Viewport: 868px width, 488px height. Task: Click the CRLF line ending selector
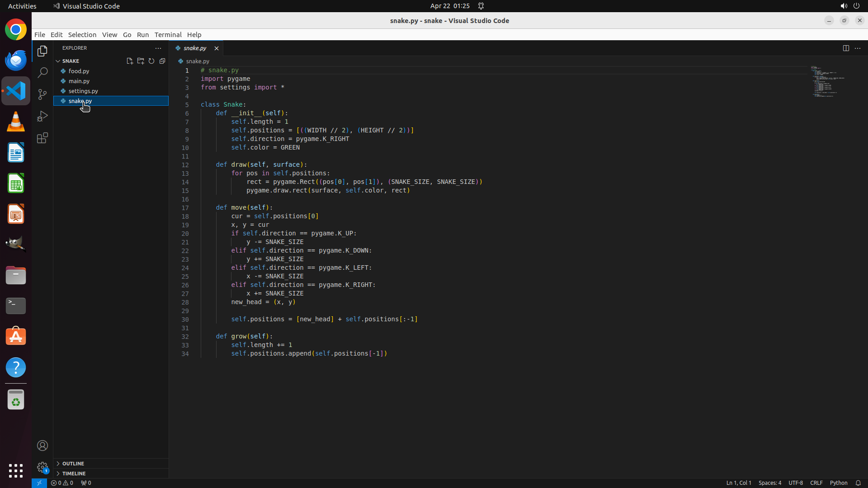(x=816, y=483)
